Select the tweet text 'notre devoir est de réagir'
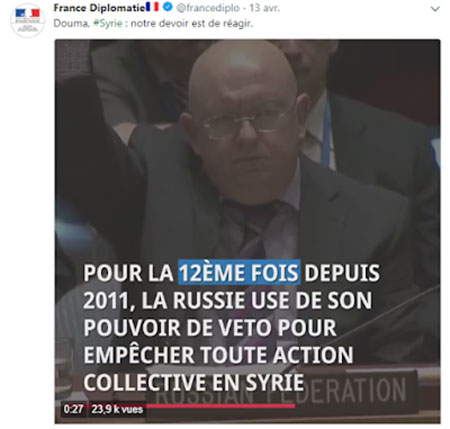Viewport: 450px width, 429px height. click(192, 24)
